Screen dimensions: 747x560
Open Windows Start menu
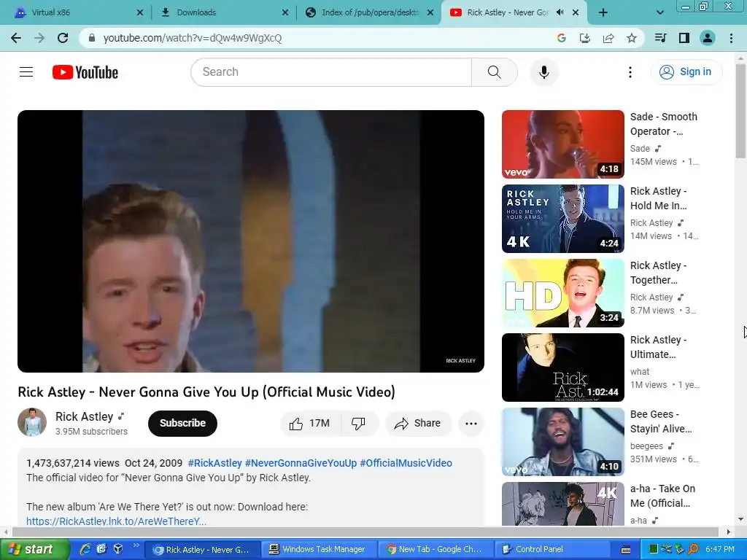(34, 550)
